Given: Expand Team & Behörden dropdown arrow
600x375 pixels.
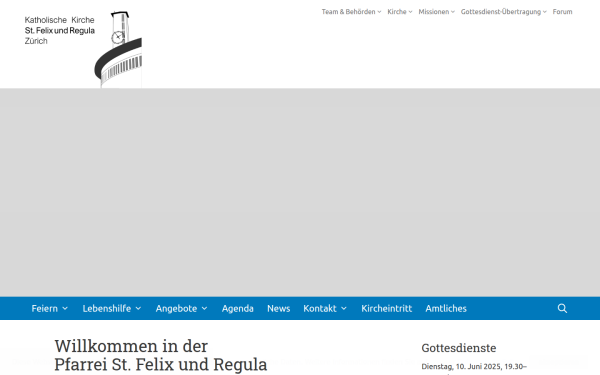Looking at the screenshot, I should (379, 12).
